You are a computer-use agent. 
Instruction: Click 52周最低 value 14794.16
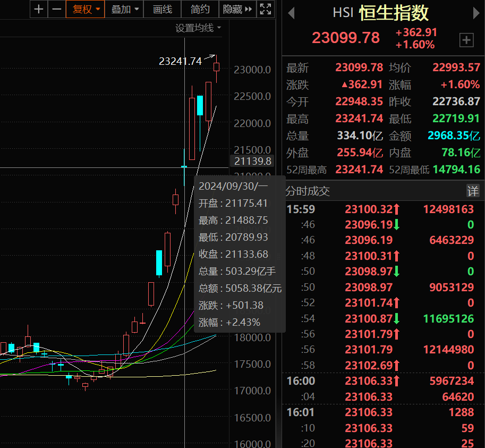click(456, 170)
